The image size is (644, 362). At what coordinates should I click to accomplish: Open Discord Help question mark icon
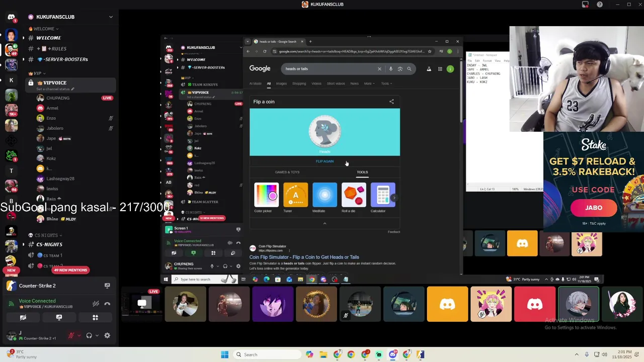click(x=600, y=5)
